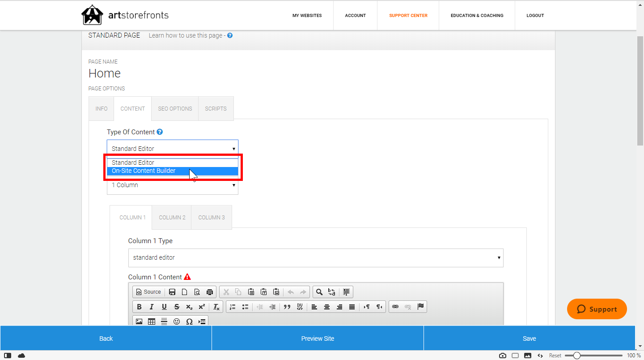Switch to the SCRIPTS tab
The width and height of the screenshot is (644, 360).
(x=216, y=109)
